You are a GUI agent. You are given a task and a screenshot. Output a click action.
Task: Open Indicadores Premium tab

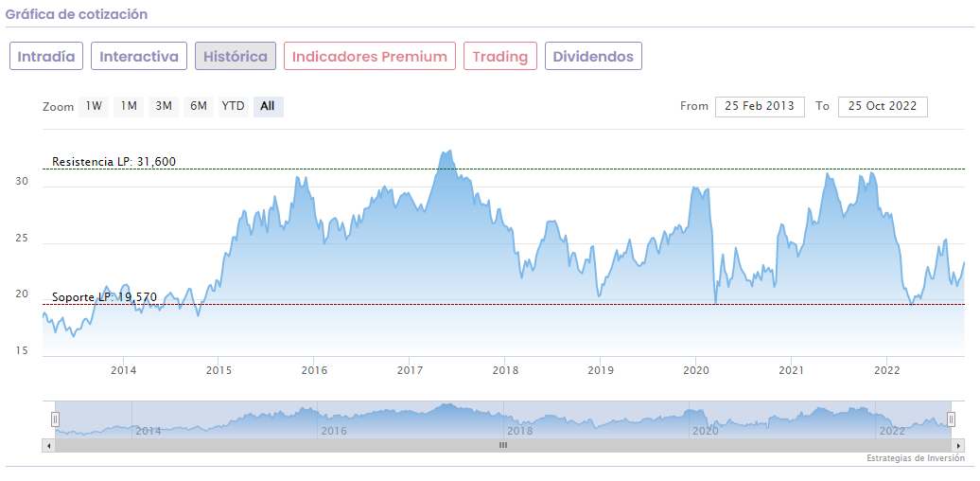(370, 57)
